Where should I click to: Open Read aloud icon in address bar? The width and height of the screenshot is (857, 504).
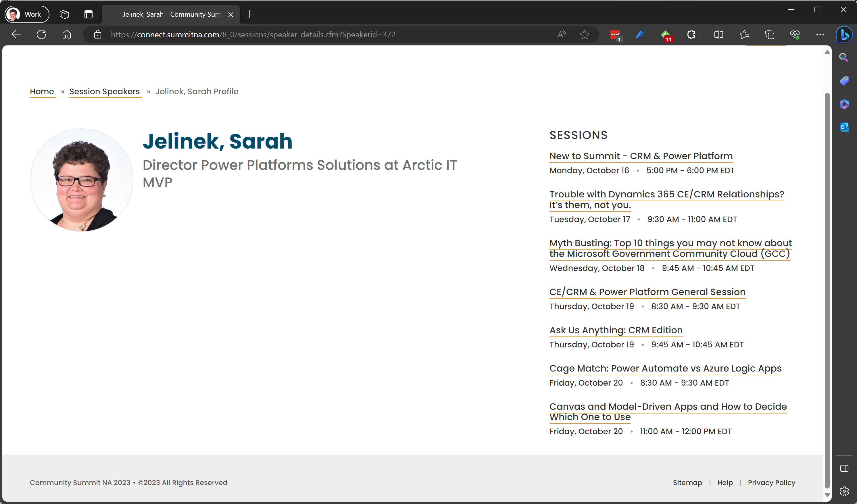point(562,34)
